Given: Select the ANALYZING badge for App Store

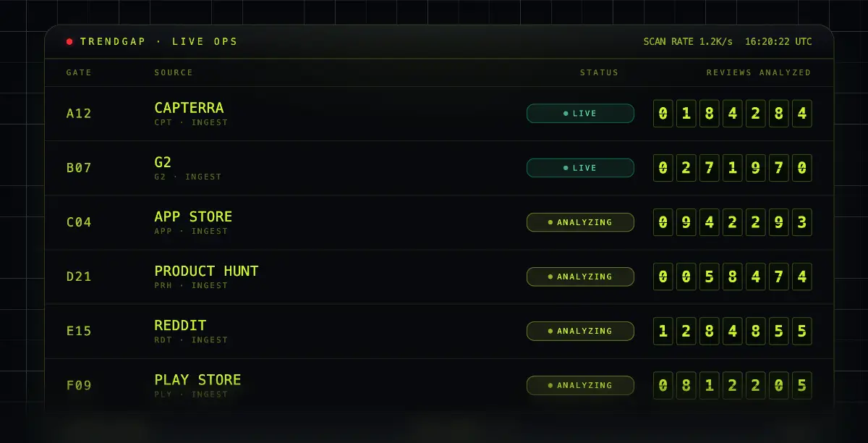Looking at the screenshot, I should point(580,222).
